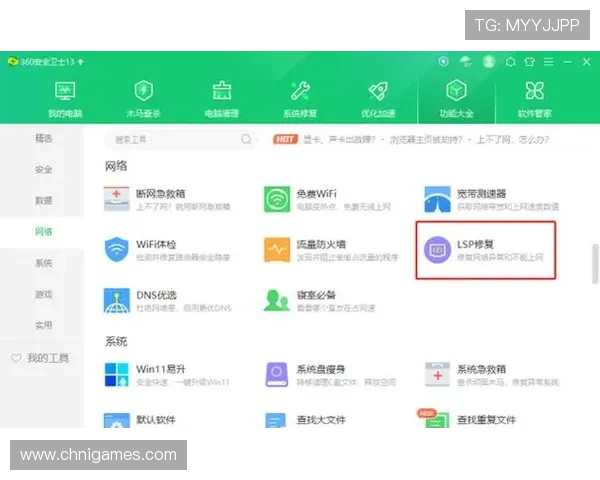Open hot link 上不了网,怎么办

512,139
